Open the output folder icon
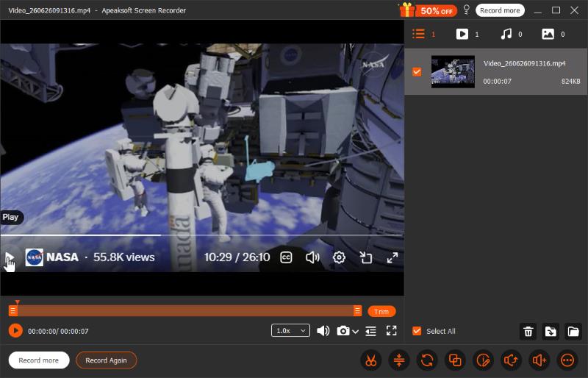The width and height of the screenshot is (588, 378). [x=573, y=332]
